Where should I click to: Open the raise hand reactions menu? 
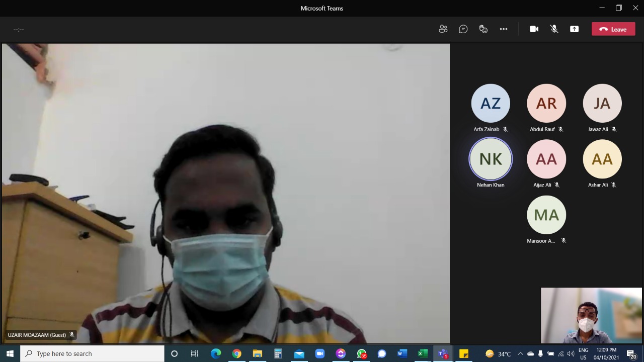pyautogui.click(x=484, y=29)
